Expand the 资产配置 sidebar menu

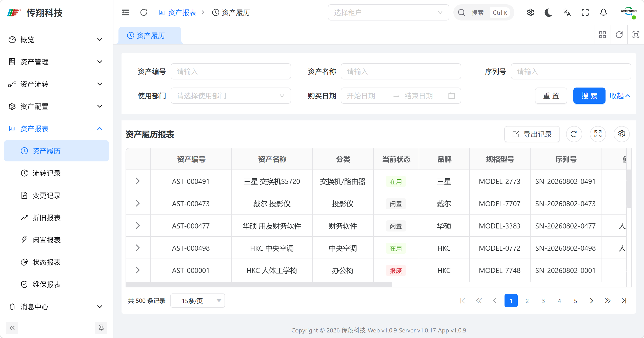56,106
